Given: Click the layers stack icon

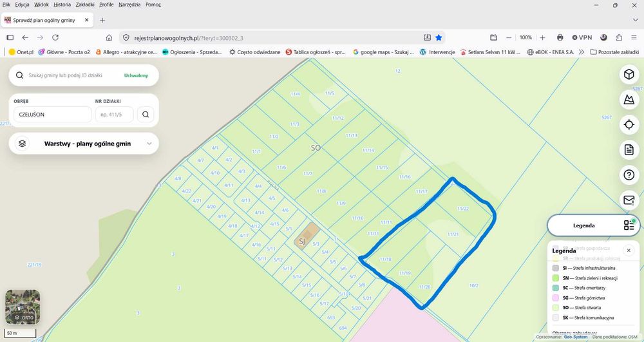Looking at the screenshot, I should (x=22, y=144).
